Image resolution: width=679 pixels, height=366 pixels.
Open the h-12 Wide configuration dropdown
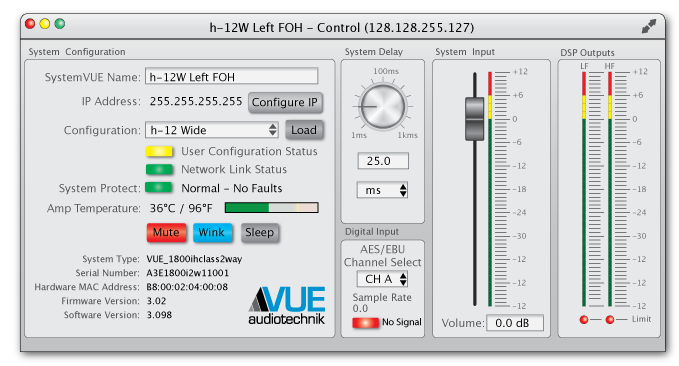pyautogui.click(x=211, y=130)
